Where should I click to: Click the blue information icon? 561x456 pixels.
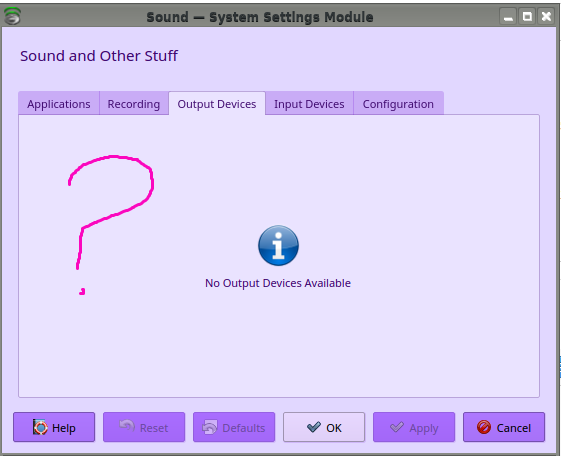click(x=278, y=245)
